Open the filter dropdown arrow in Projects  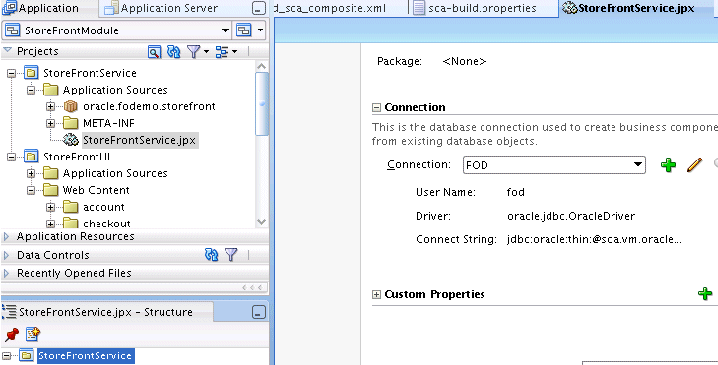click(206, 52)
